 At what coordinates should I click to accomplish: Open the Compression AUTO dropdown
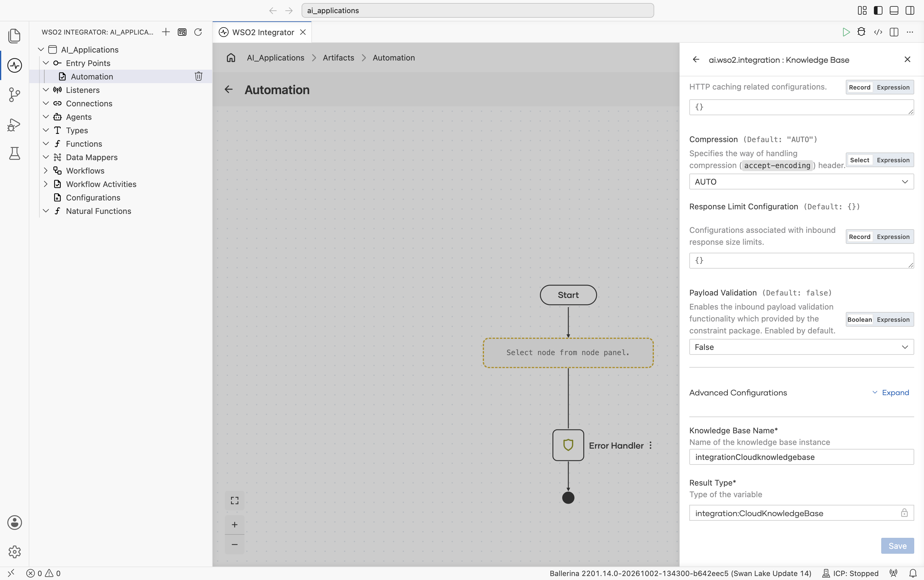(x=801, y=182)
